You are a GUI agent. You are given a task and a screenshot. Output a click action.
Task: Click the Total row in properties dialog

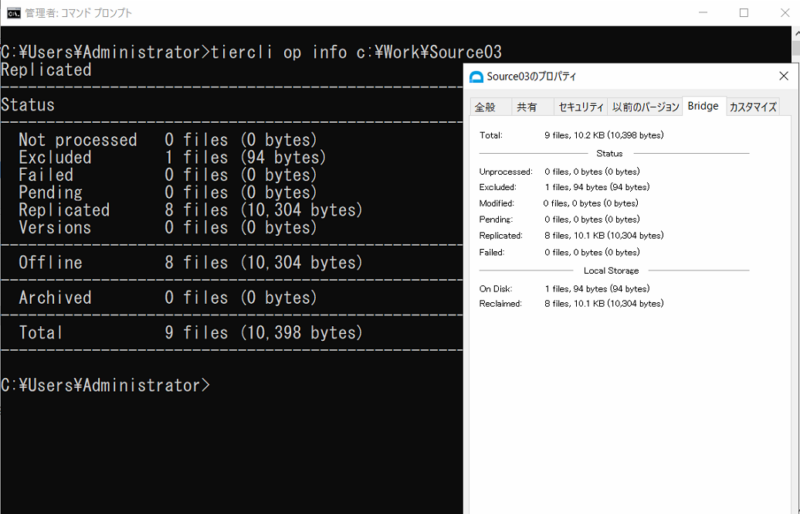pos(571,135)
